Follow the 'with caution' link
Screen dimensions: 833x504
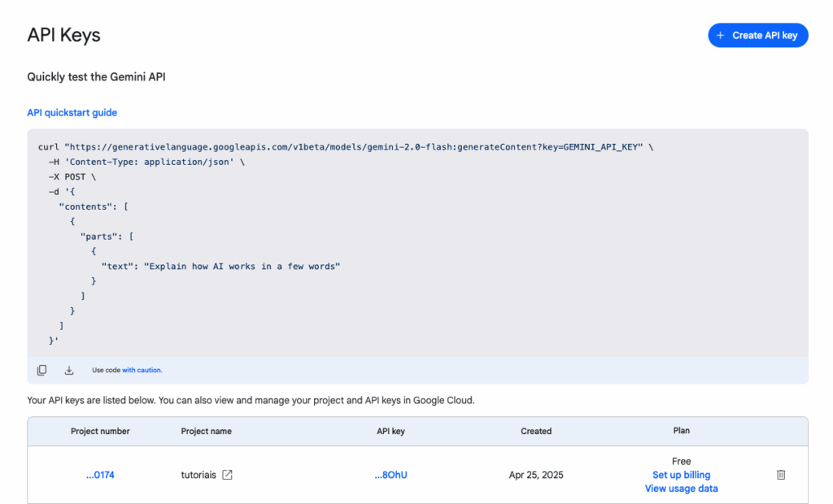pyautogui.click(x=142, y=371)
